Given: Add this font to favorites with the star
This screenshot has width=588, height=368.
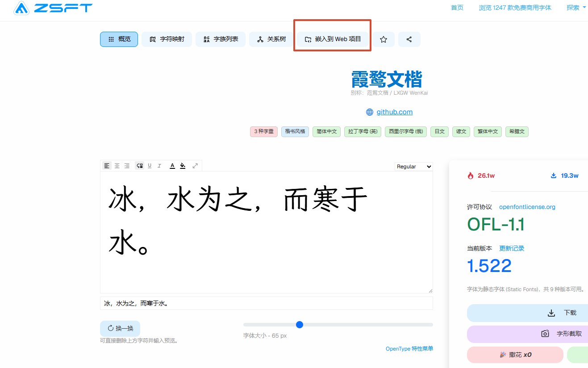Looking at the screenshot, I should (384, 39).
